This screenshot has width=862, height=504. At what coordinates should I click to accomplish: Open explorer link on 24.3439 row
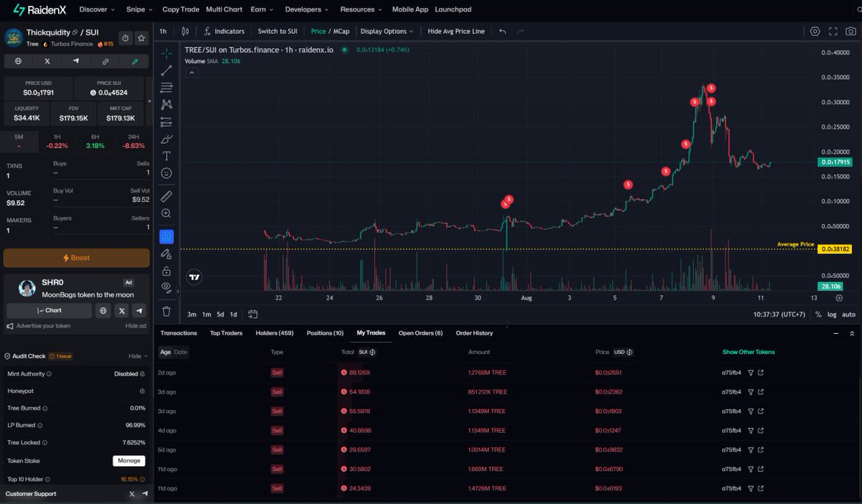[761, 488]
